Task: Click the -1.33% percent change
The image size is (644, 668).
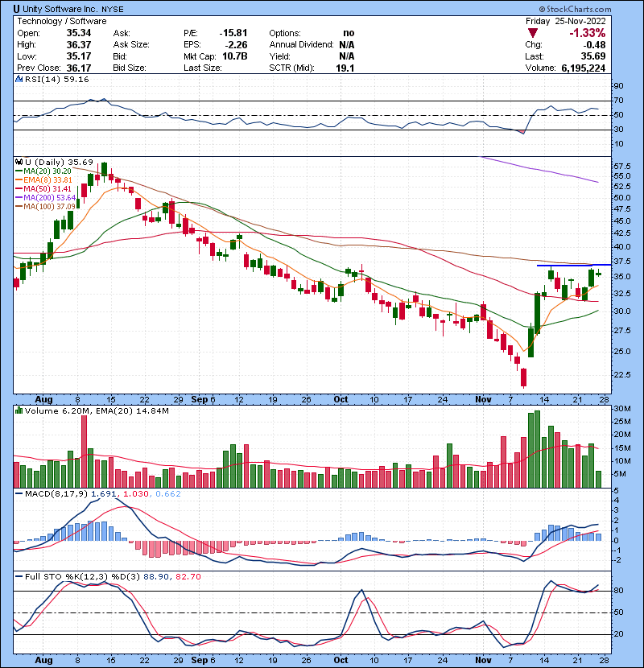Action: 588,33
